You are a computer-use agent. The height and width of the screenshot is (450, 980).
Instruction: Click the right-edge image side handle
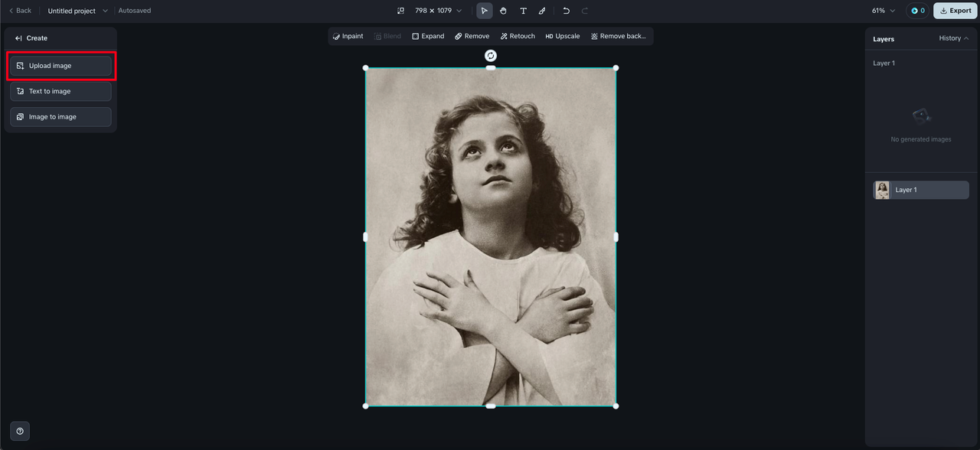[x=616, y=237]
